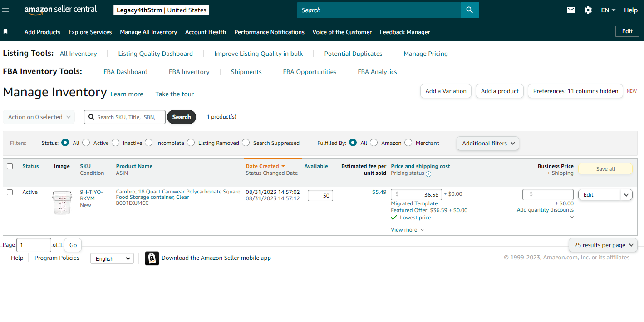This screenshot has width=644, height=322.
Task: Open Preferences: 11 columns hidden
Action: (x=575, y=91)
